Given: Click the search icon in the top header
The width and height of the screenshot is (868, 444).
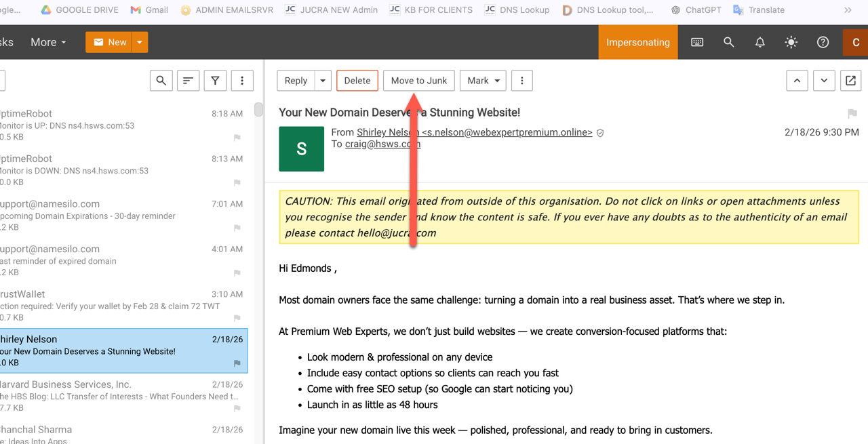Looking at the screenshot, I should 729,42.
